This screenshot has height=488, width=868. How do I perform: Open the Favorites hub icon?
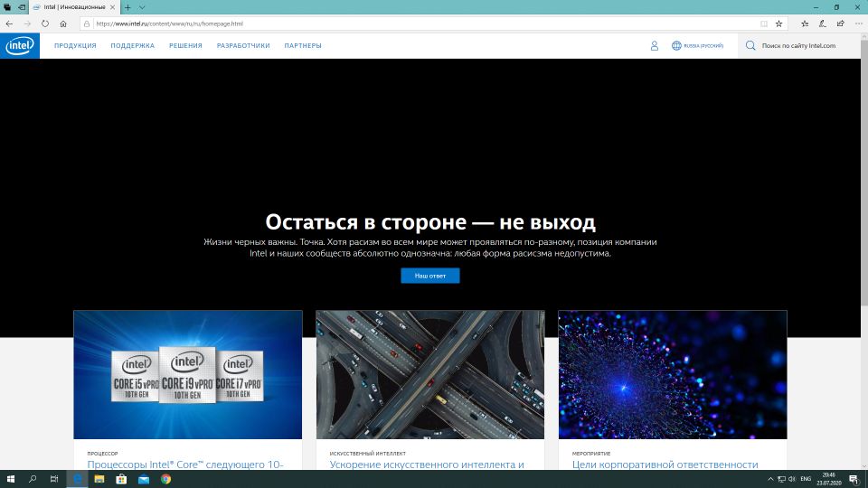tap(805, 23)
